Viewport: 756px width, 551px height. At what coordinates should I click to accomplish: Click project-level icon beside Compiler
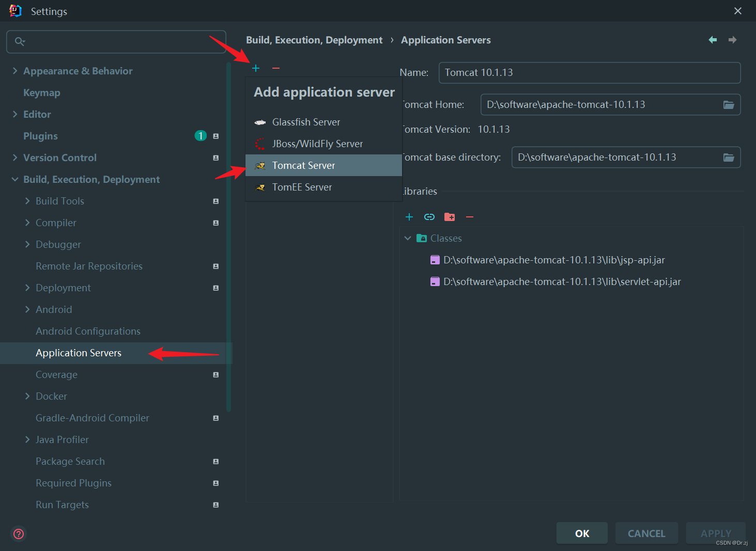coord(216,223)
